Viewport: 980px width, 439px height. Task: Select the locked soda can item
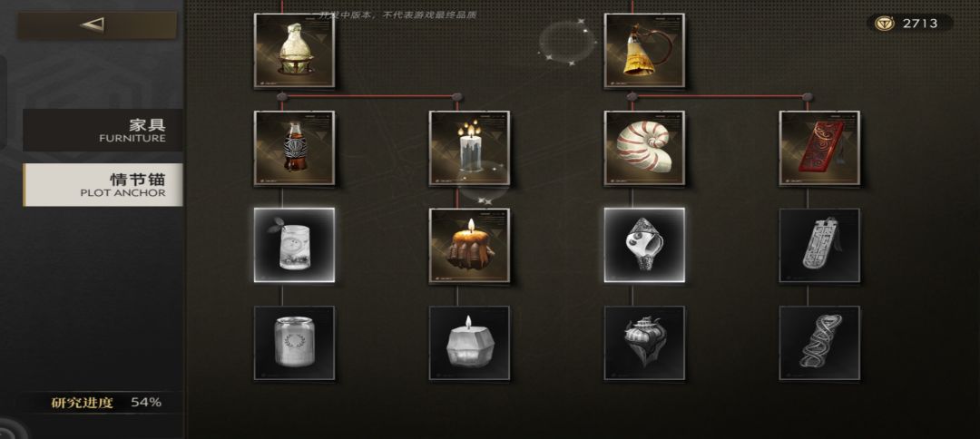click(294, 343)
